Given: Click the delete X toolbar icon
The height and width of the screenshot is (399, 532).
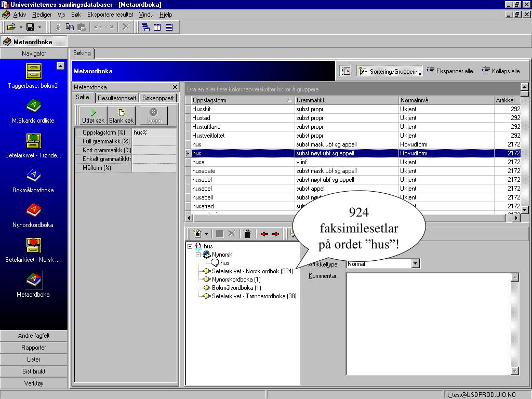Looking at the screenshot, I should 126,27.
